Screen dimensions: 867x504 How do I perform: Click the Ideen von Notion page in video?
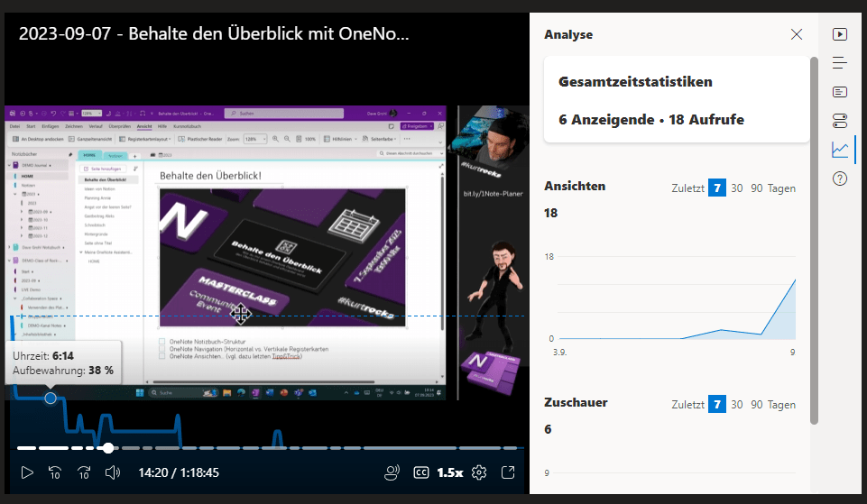coord(99,189)
